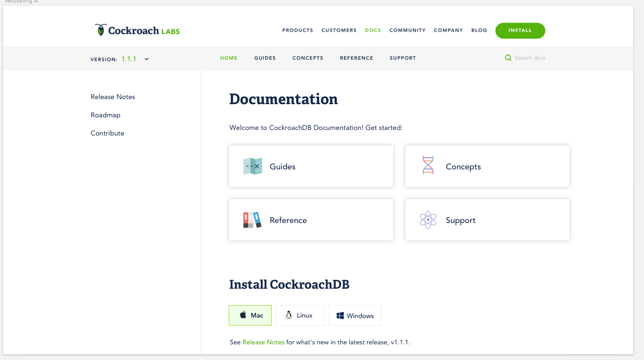Click the green search magnifier icon
The width and height of the screenshot is (644, 360).
click(508, 58)
